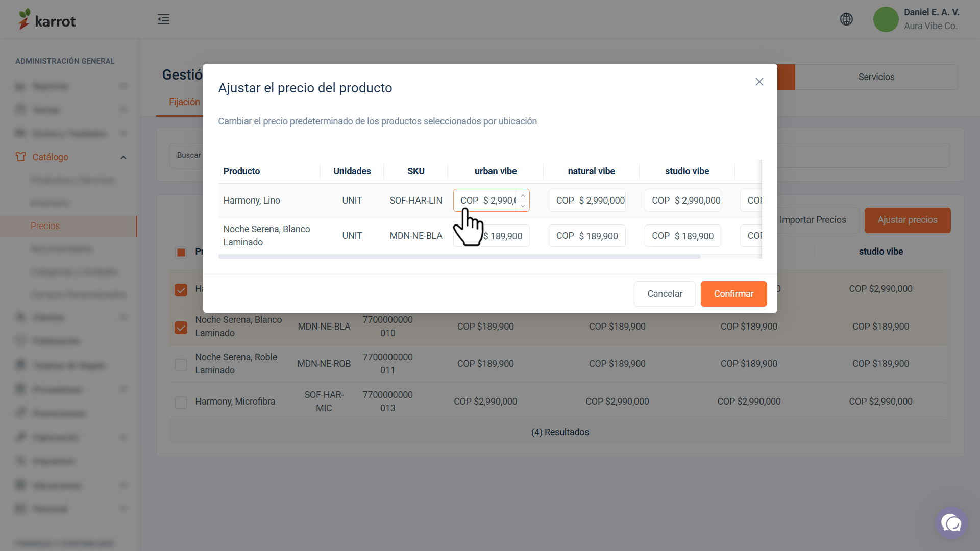
Task: Switch to the Servicios tab
Action: (x=876, y=77)
